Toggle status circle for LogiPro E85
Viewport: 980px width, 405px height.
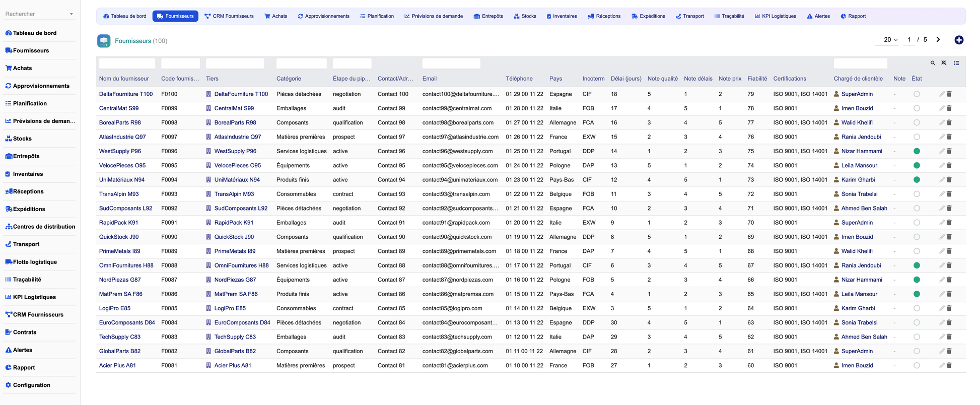pyautogui.click(x=917, y=308)
